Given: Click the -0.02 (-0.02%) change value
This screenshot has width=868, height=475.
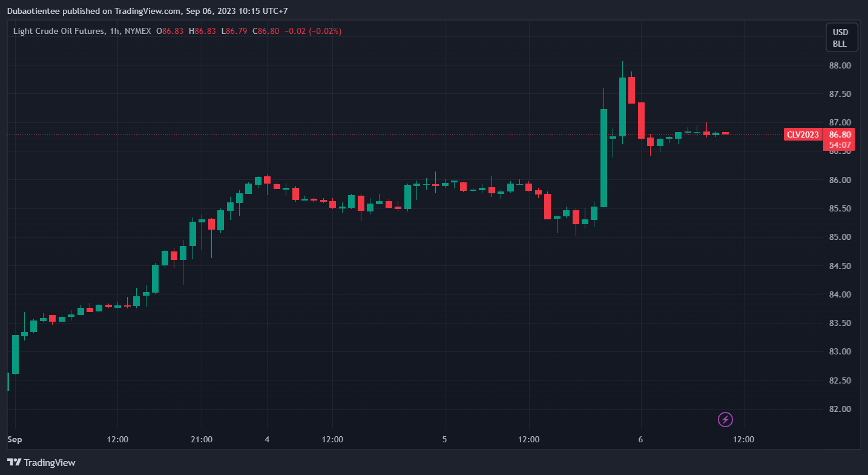Looking at the screenshot, I should (313, 31).
